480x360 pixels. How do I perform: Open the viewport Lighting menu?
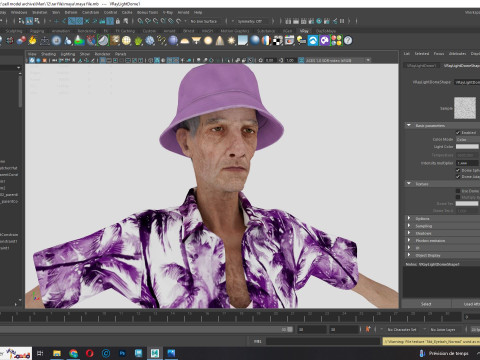[68, 54]
